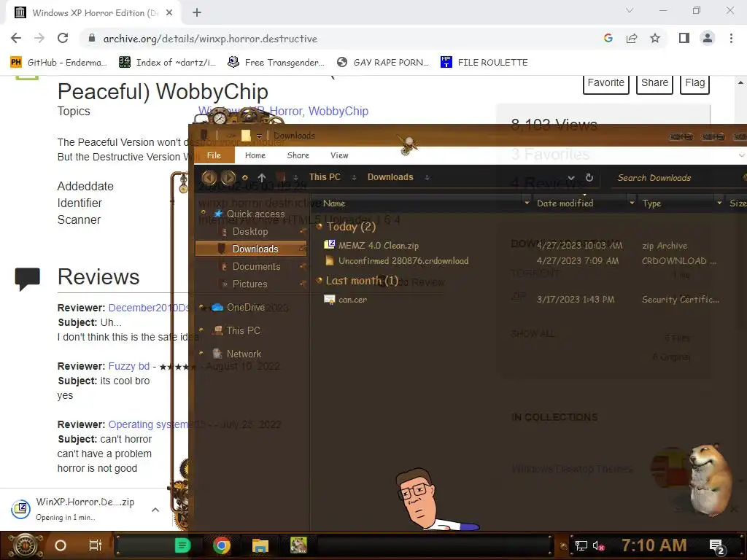Open File menu in Explorer
This screenshot has height=560, width=747.
[214, 155]
